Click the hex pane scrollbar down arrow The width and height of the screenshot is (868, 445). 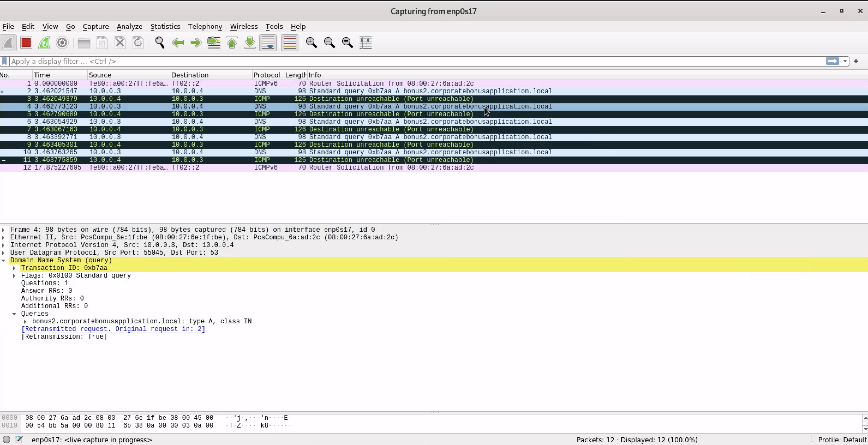click(x=865, y=429)
